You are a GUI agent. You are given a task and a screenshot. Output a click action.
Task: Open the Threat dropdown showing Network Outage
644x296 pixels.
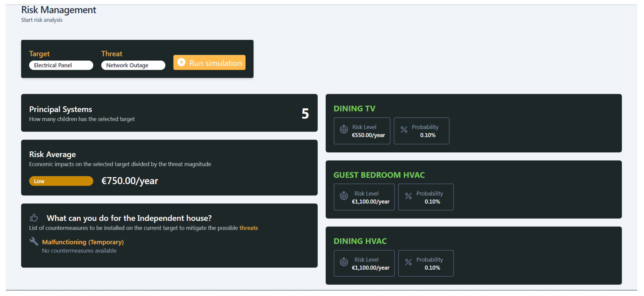(x=133, y=65)
